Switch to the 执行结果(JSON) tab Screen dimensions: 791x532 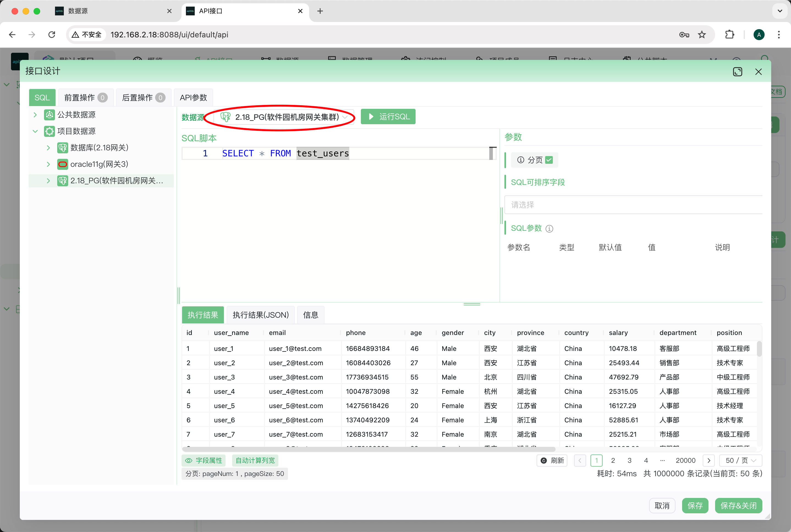coord(260,315)
